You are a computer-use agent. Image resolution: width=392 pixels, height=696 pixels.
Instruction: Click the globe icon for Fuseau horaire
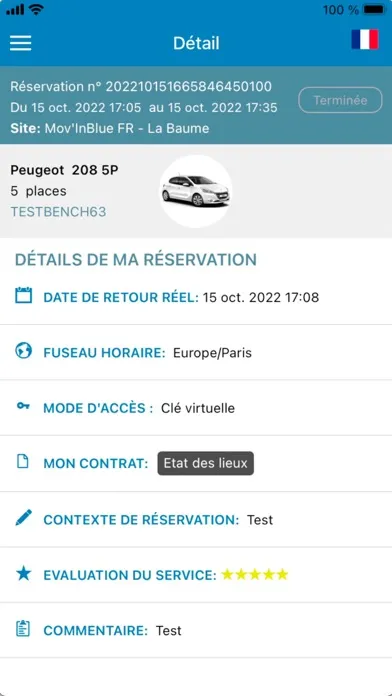(24, 351)
